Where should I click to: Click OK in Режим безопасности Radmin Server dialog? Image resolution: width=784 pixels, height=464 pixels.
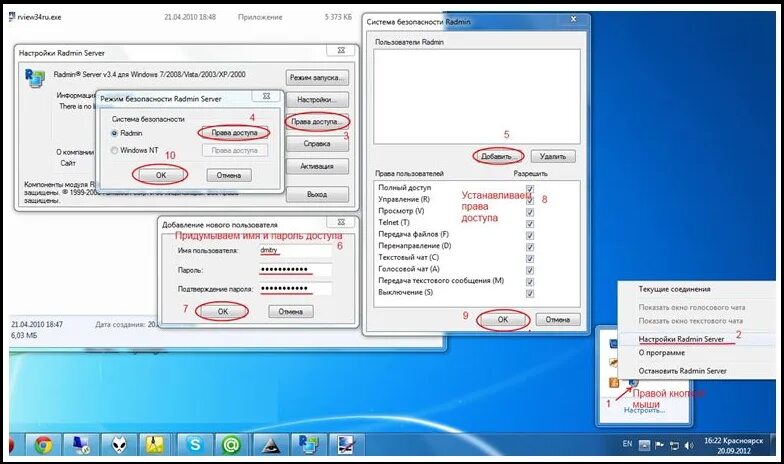point(160,176)
